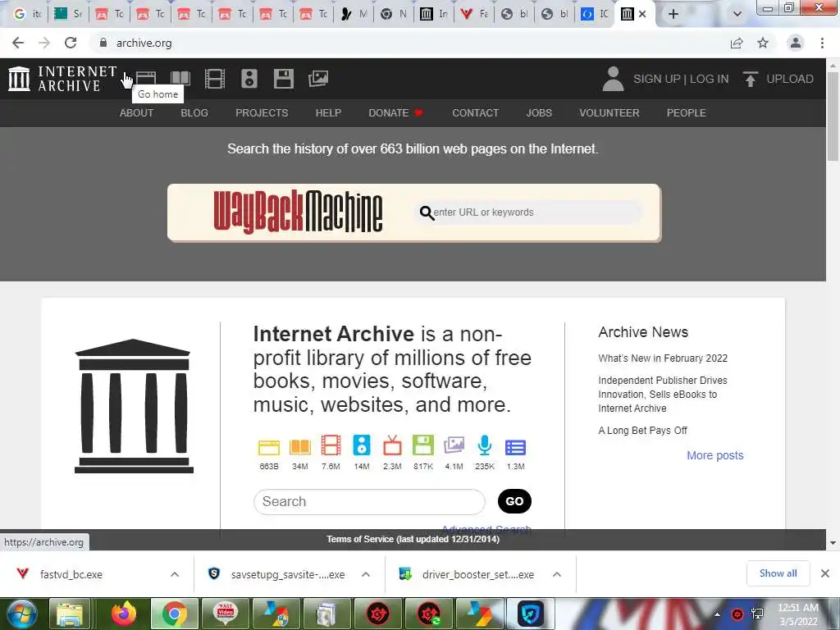Image resolution: width=840 pixels, height=630 pixels.
Task: Click SIGN UP link
Action: (657, 79)
